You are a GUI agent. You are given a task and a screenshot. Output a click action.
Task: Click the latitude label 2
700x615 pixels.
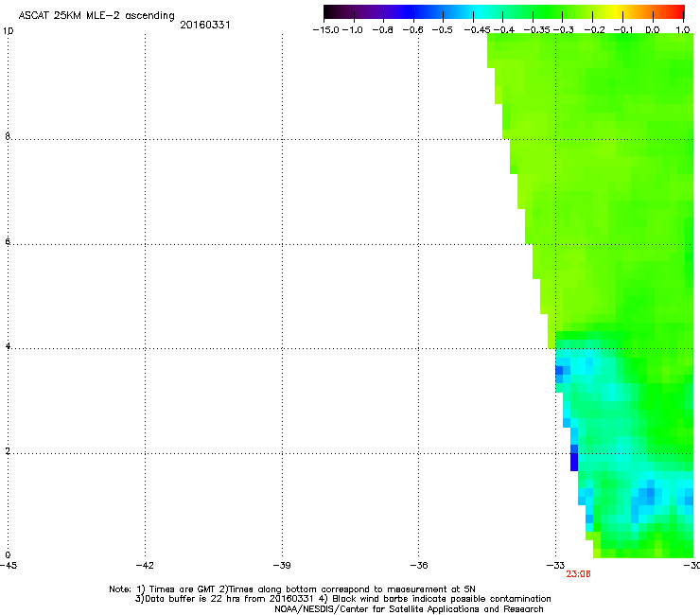coord(8,450)
